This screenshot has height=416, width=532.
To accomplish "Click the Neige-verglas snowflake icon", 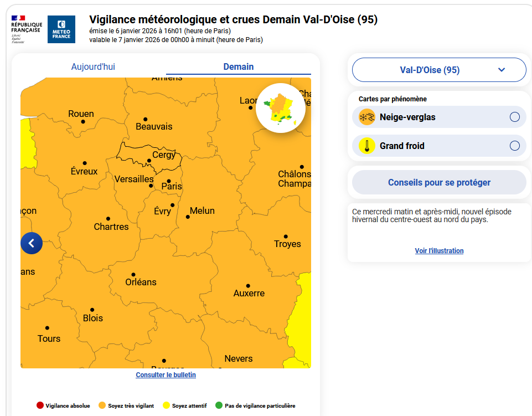I will click(x=366, y=117).
